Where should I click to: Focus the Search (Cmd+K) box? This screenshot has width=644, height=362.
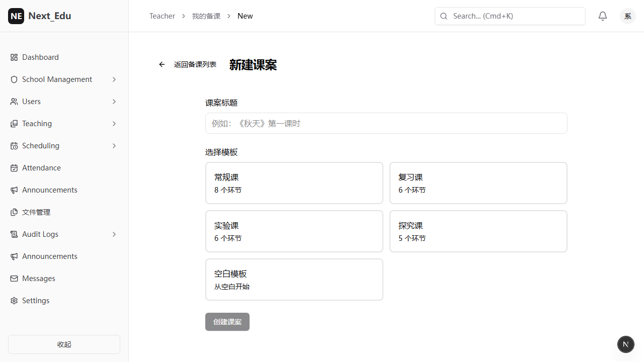[510, 16]
